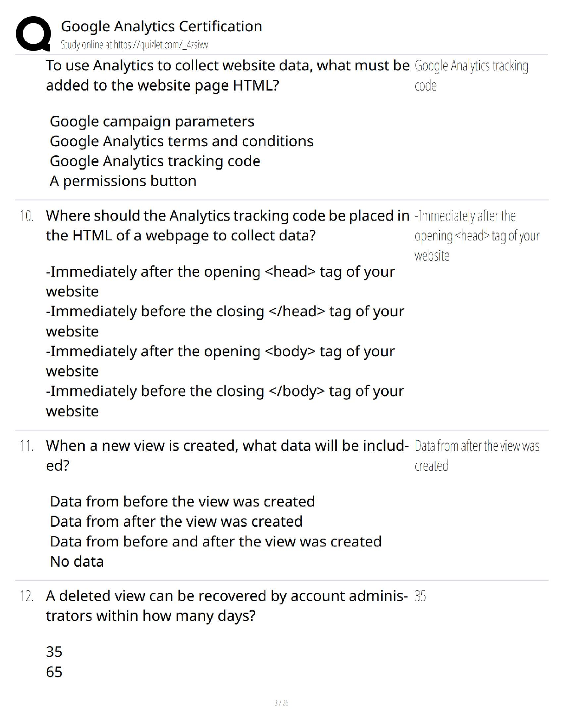
Task: Select 'Data from before the view was created'
Action: click(182, 501)
